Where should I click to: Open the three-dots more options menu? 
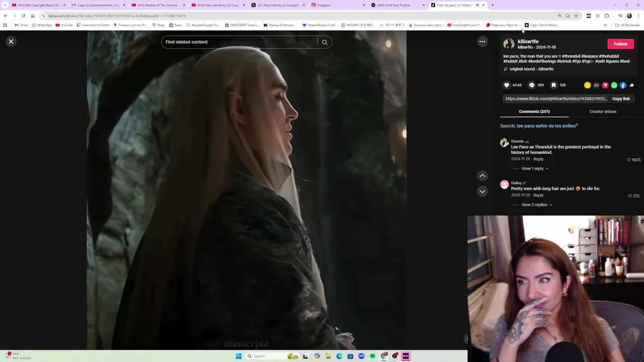coord(482,42)
